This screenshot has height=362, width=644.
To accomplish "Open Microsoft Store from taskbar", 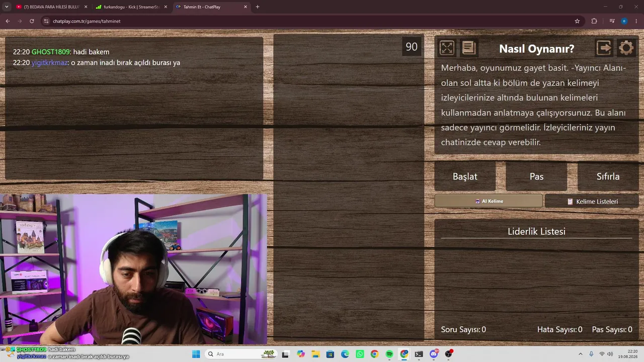I will click(330, 354).
